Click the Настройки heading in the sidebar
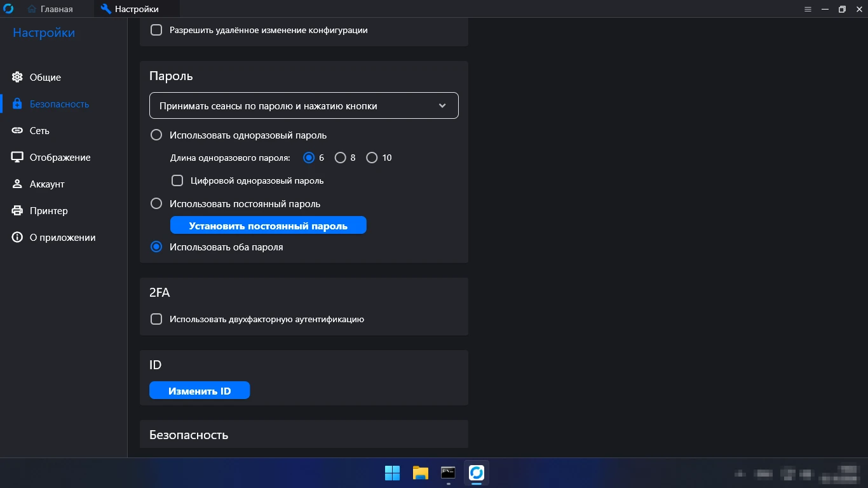Screen dimensions: 868x488 (x=44, y=33)
